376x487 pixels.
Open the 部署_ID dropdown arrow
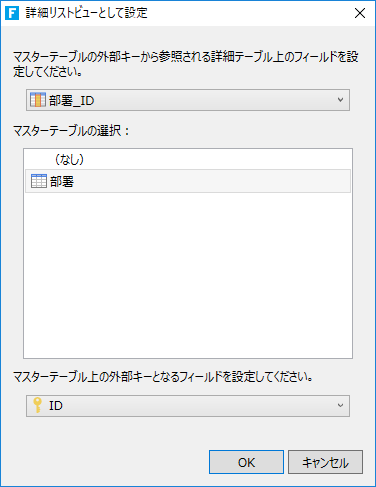(340, 100)
